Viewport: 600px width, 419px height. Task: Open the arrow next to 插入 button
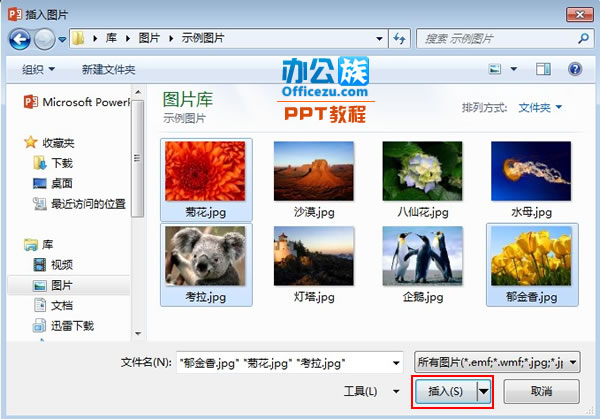click(x=484, y=392)
